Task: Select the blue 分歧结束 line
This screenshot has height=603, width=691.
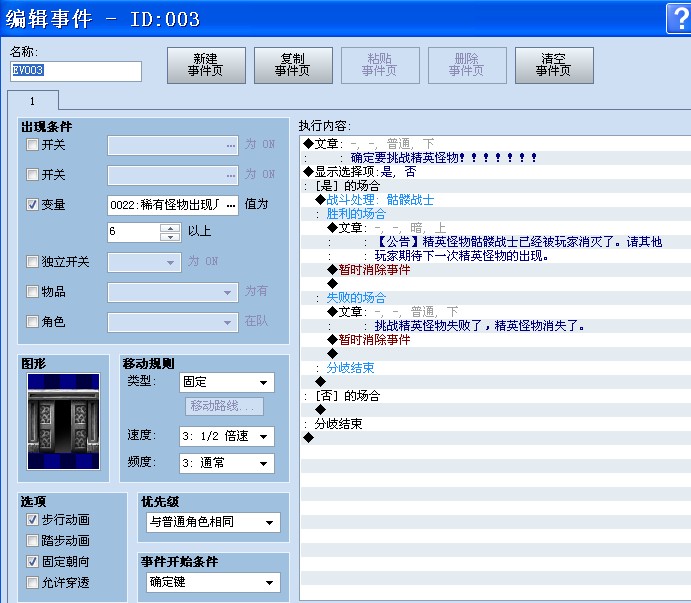Action: click(x=350, y=368)
